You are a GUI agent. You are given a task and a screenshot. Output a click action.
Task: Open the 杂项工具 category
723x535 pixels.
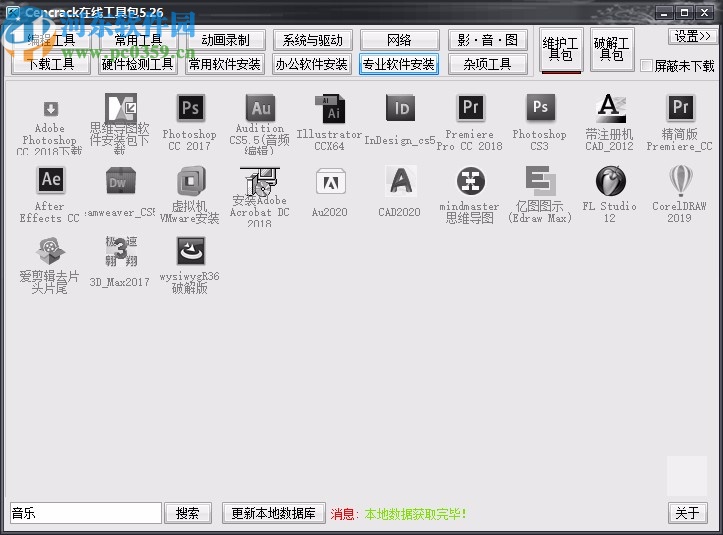coord(487,64)
